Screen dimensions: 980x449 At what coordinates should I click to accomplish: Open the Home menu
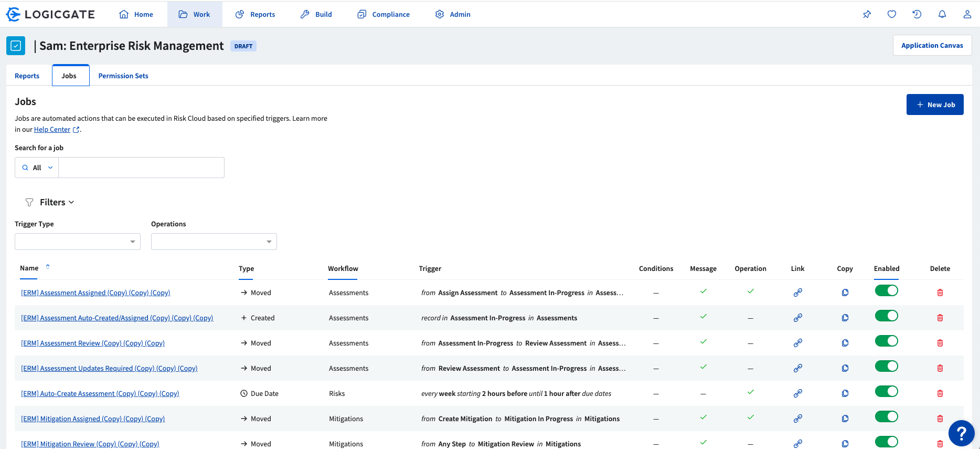click(136, 14)
